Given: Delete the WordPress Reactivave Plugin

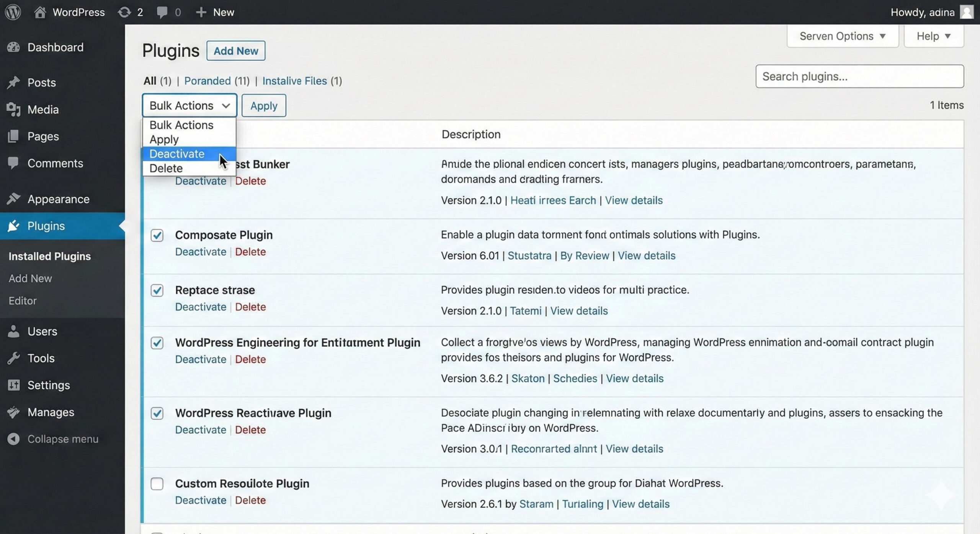Looking at the screenshot, I should pos(251,430).
